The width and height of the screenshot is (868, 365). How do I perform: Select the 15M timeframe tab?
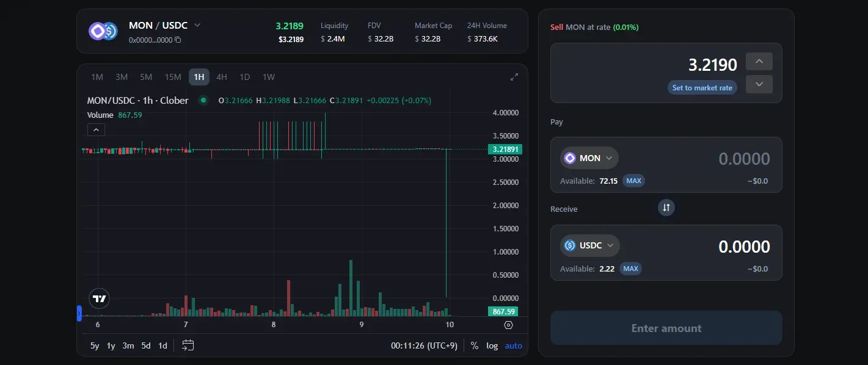coord(173,77)
